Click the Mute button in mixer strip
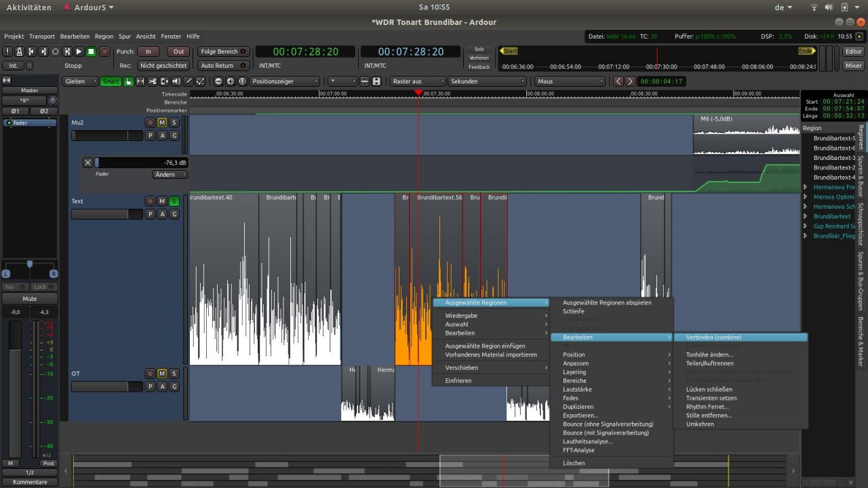868x488 pixels. pyautogui.click(x=29, y=299)
